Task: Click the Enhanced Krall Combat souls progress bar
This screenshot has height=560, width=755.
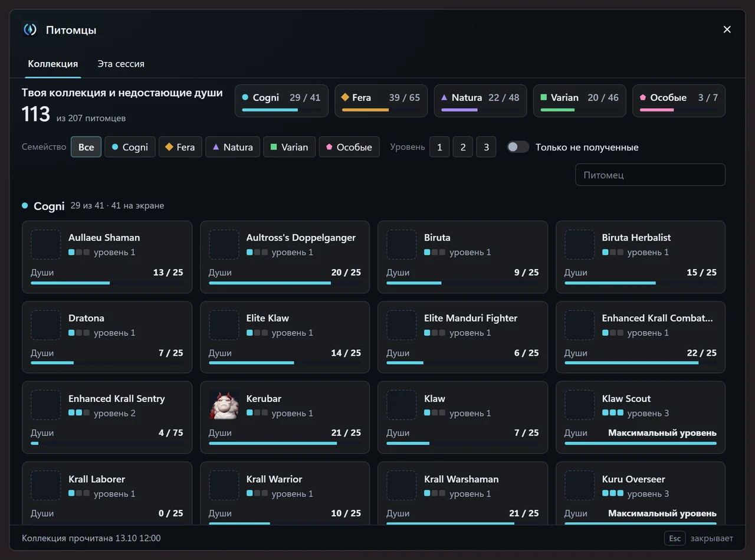Action: click(641, 363)
